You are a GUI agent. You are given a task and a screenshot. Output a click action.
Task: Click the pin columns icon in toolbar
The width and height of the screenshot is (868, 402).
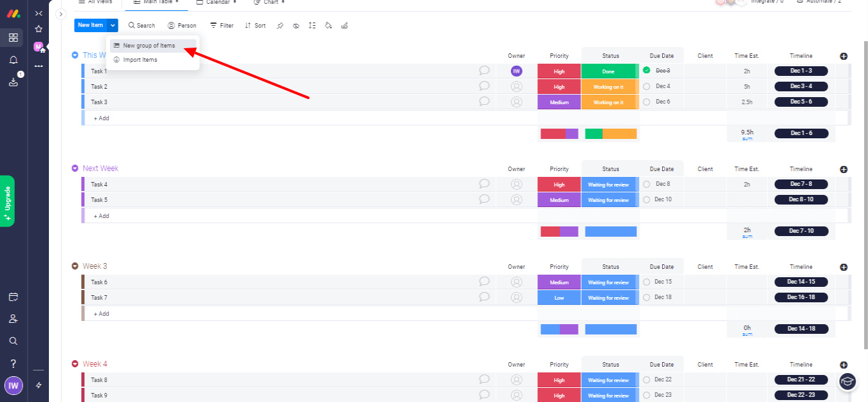[x=280, y=26]
